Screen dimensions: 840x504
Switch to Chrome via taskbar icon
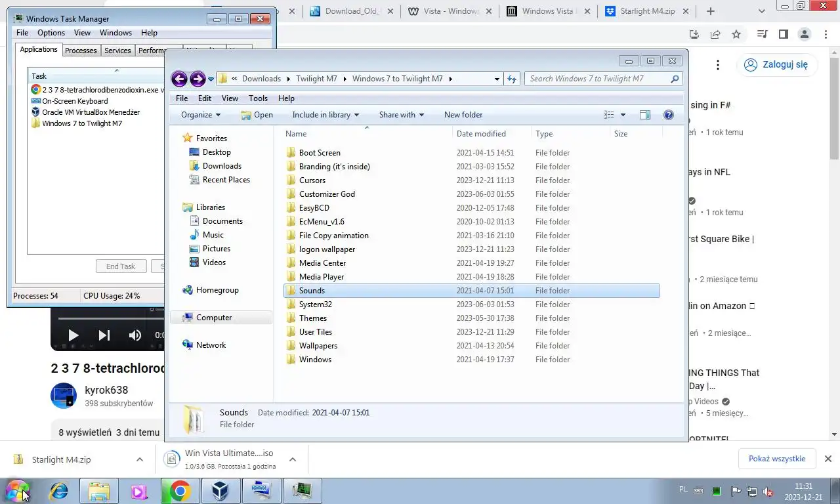click(x=180, y=490)
